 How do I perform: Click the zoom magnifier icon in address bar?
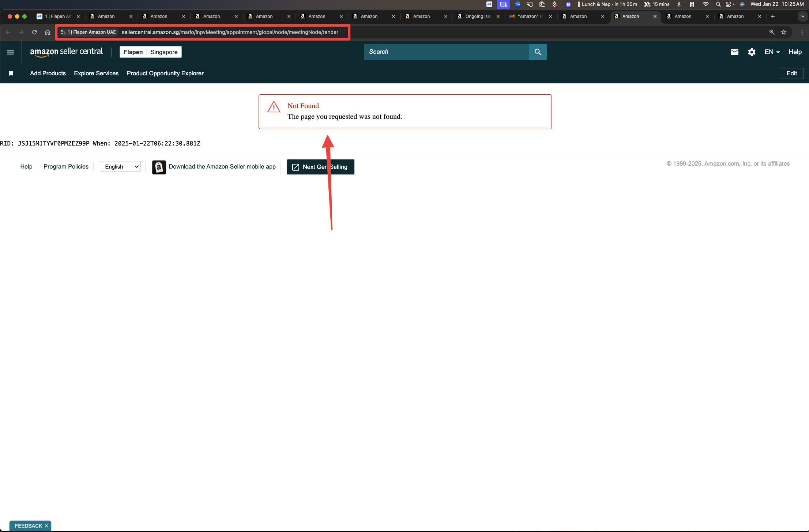(772, 32)
